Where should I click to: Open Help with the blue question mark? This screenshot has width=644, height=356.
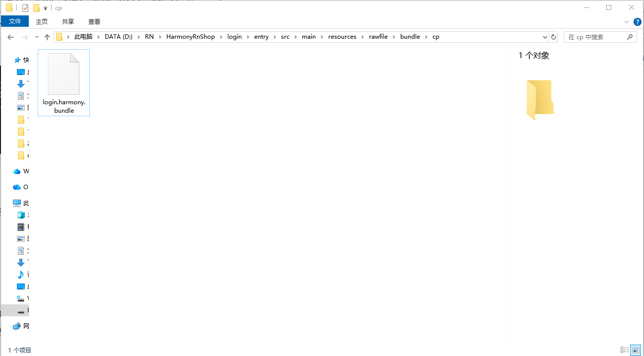(x=638, y=22)
